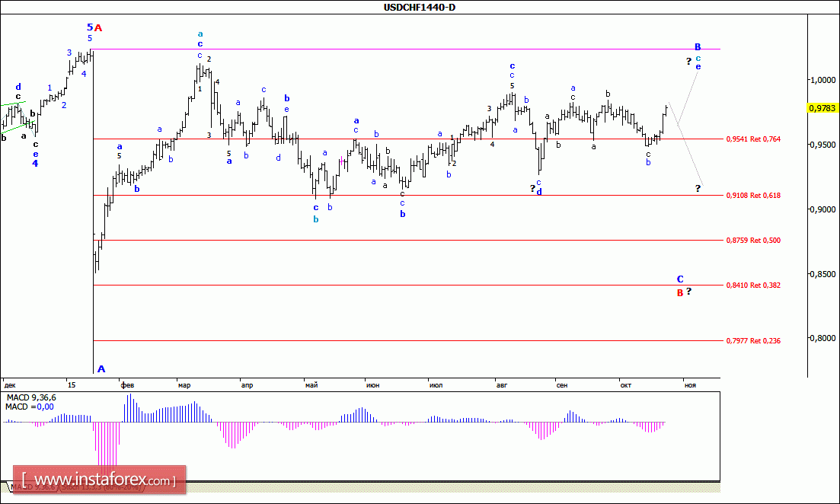This screenshot has height=504, width=840.
Task: Select the 0,7977 Ret 0,236 level label
Action: (x=752, y=341)
